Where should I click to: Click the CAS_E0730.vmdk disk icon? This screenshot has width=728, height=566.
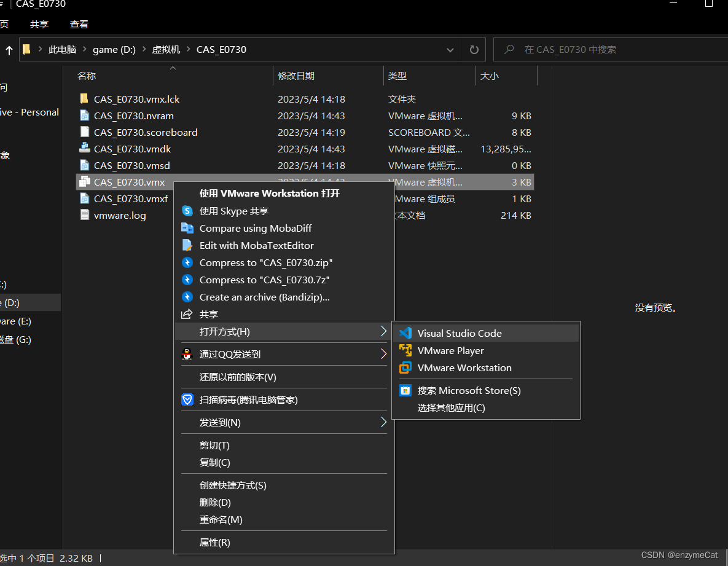point(85,148)
